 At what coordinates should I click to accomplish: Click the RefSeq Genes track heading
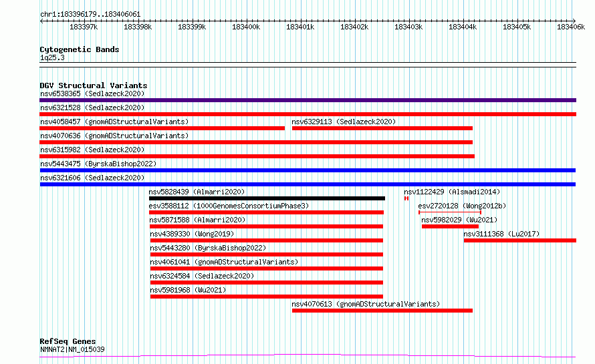tap(68, 341)
